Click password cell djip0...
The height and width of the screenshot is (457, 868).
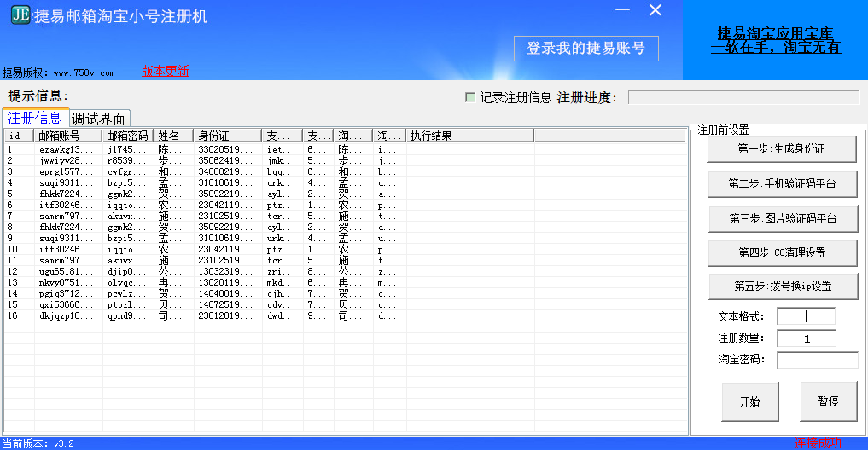coord(128,271)
